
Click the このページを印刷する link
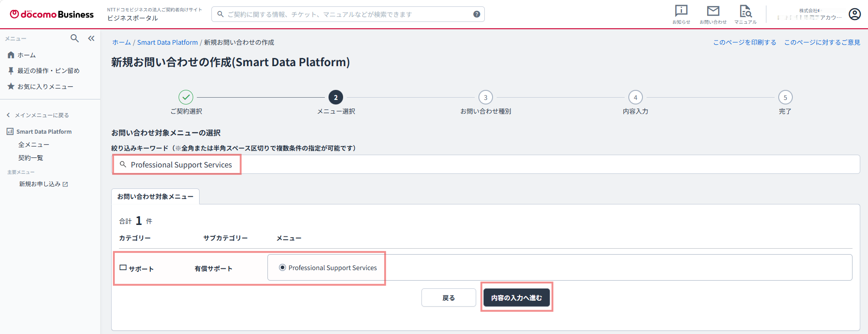coord(745,42)
